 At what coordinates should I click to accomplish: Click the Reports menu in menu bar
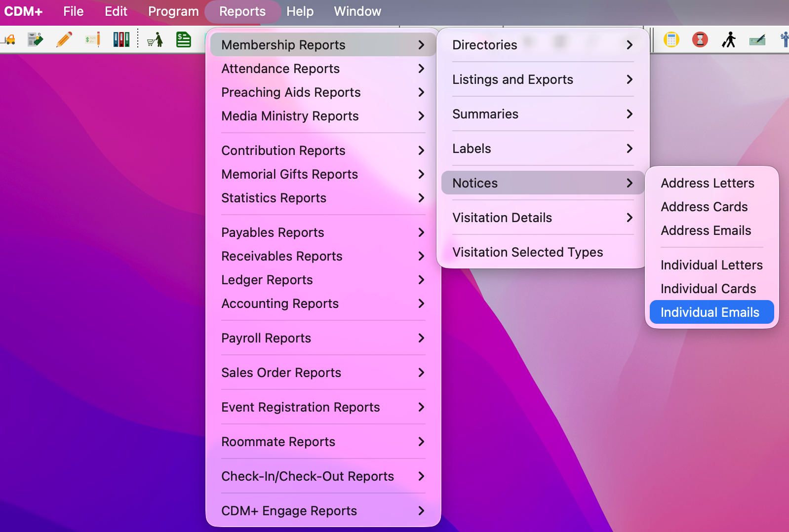pyautogui.click(x=242, y=11)
